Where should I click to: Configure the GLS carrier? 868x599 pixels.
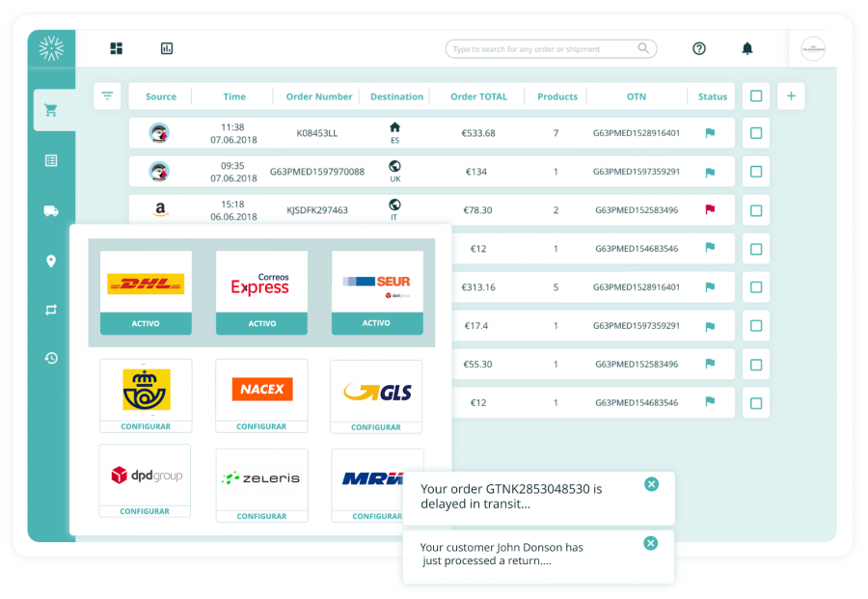click(x=376, y=426)
